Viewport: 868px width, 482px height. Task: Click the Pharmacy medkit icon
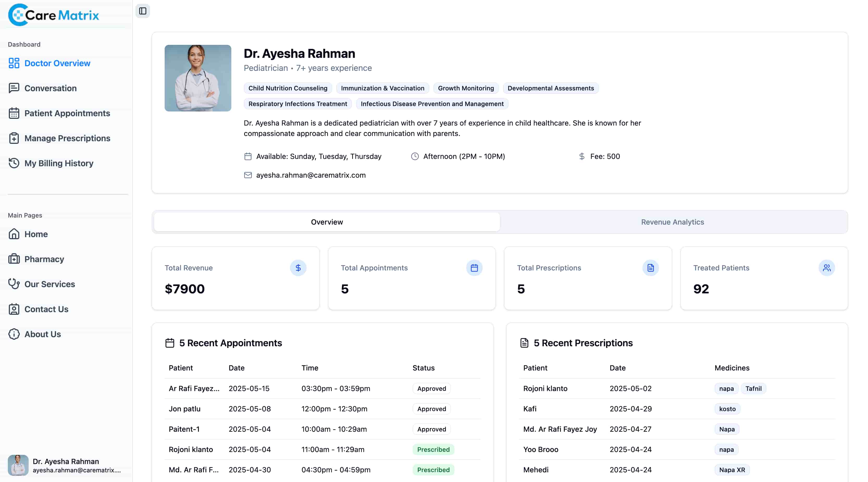[14, 259]
